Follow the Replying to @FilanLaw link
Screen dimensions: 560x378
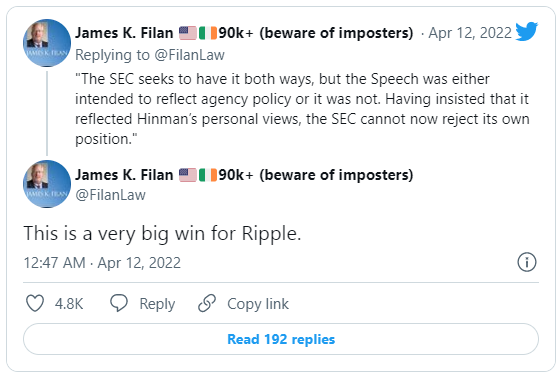(x=150, y=55)
